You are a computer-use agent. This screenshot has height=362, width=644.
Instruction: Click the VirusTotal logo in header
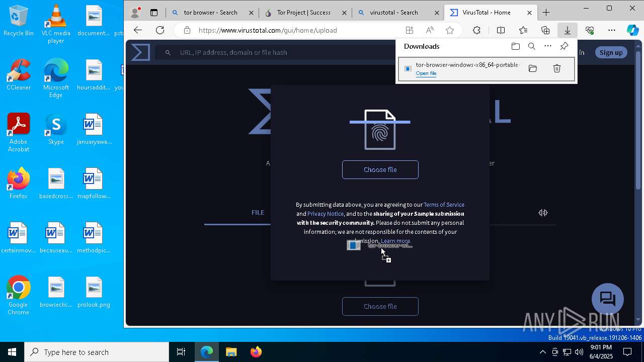[x=140, y=52]
